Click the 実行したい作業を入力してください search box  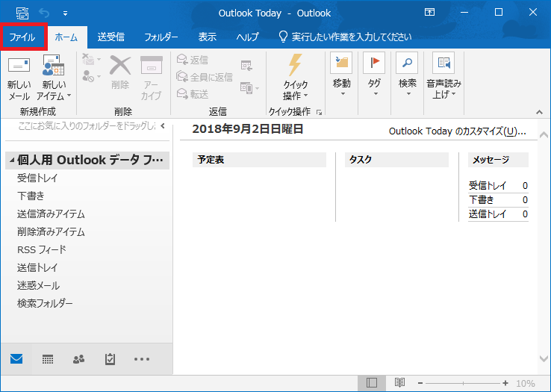pyautogui.click(x=345, y=37)
